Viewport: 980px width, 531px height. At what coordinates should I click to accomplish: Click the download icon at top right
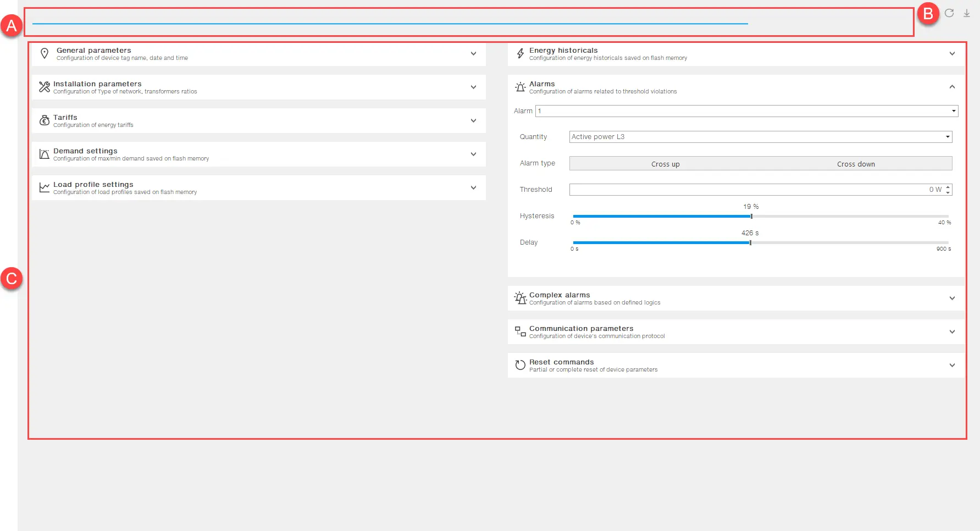click(967, 13)
